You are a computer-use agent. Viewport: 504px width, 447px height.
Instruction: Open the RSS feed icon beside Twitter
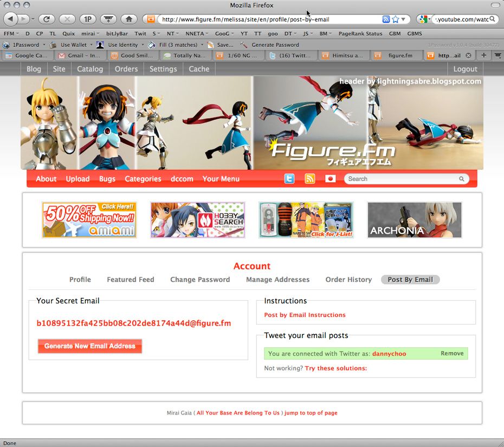(x=310, y=179)
